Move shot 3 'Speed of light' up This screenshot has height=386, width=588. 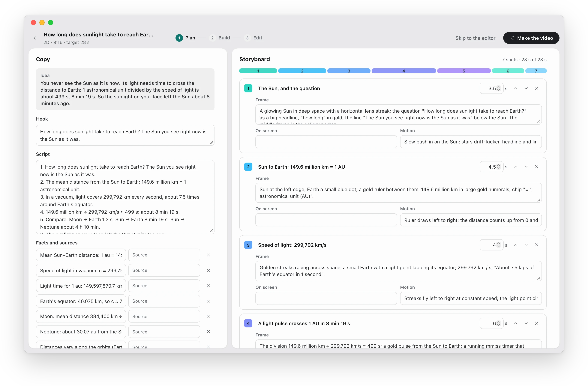(515, 245)
